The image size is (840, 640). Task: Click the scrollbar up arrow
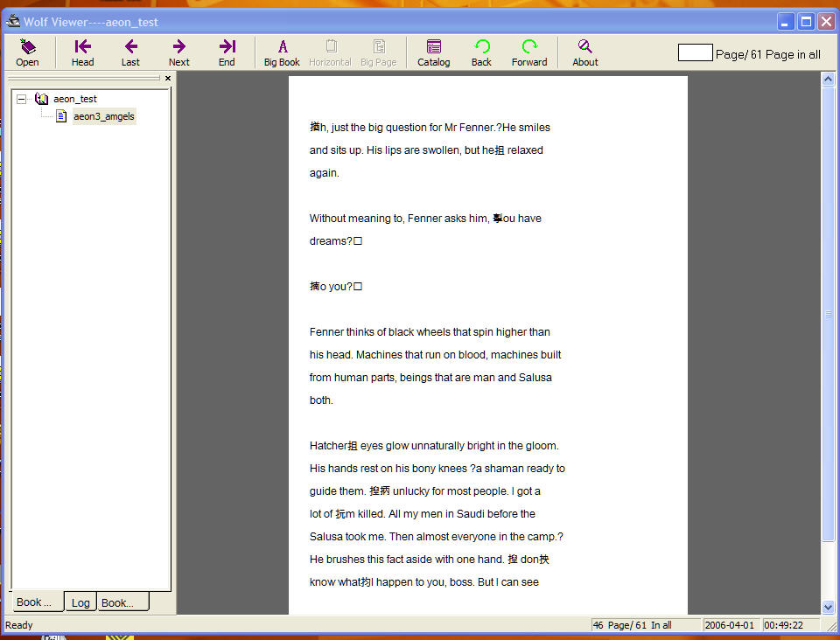(x=828, y=80)
